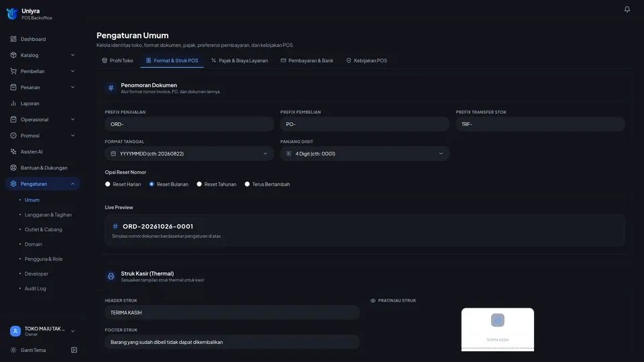The width and height of the screenshot is (644, 362).
Task: Click the Dashboard grid icon
Action: tap(13, 39)
